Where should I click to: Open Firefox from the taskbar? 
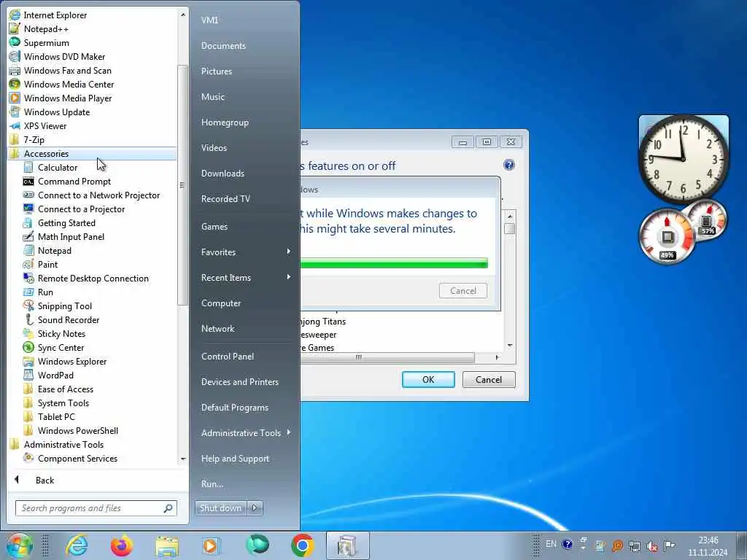(x=122, y=545)
